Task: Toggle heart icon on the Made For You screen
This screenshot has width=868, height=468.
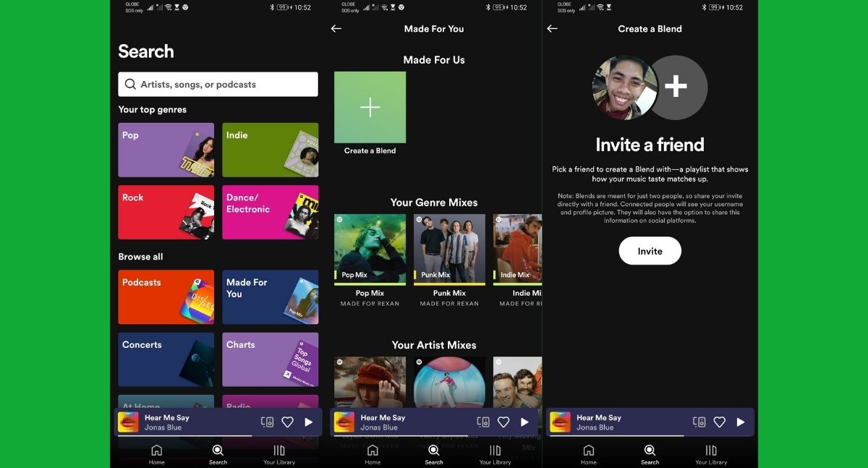Action: [503, 422]
